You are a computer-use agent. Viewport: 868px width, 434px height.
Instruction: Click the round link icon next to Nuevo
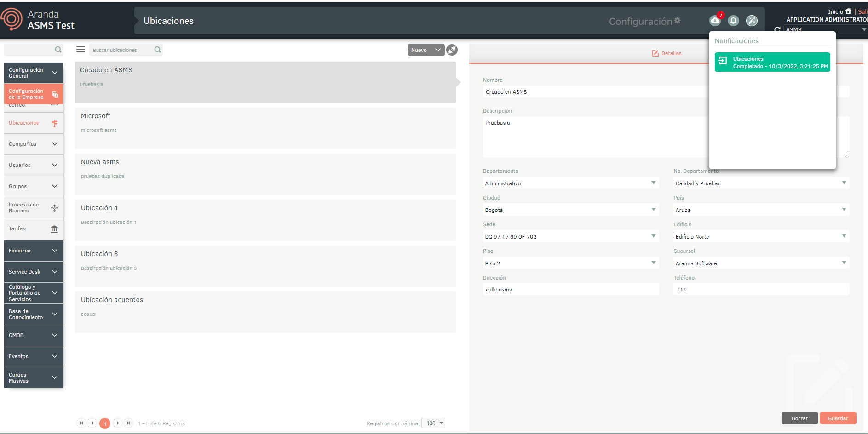pyautogui.click(x=452, y=50)
